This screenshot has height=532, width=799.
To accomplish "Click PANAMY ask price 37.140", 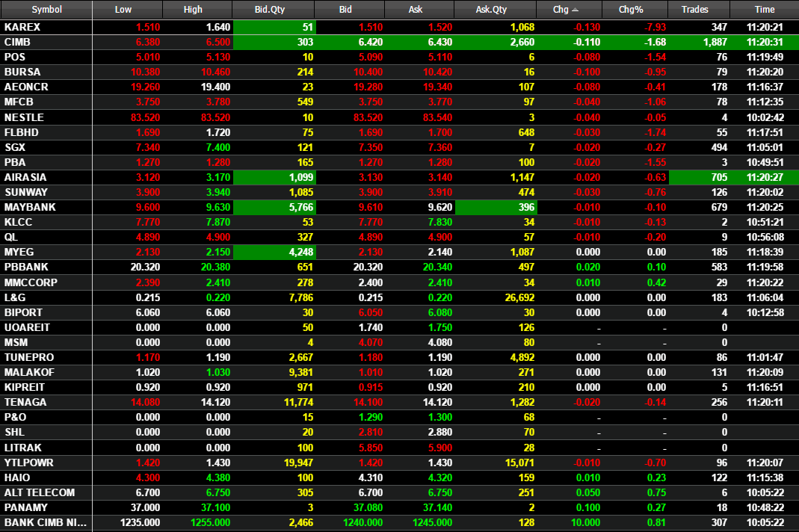I will (438, 507).
